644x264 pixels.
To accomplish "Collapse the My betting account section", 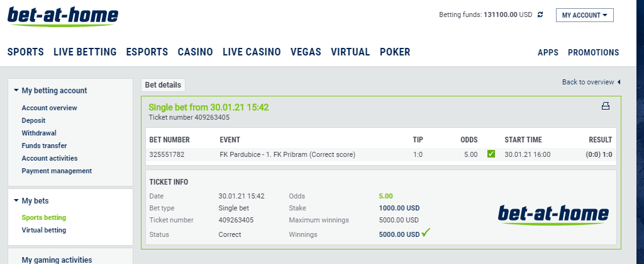I will click(x=16, y=91).
